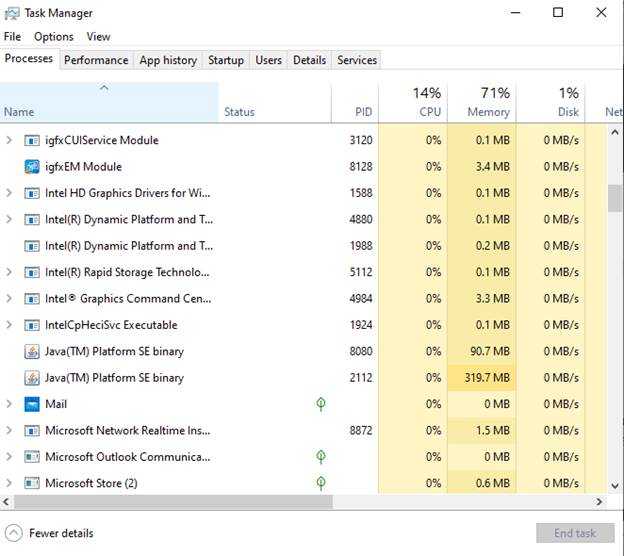Click the Java icon for PID 2112
Screen dimensions: 624x556
coord(32,378)
